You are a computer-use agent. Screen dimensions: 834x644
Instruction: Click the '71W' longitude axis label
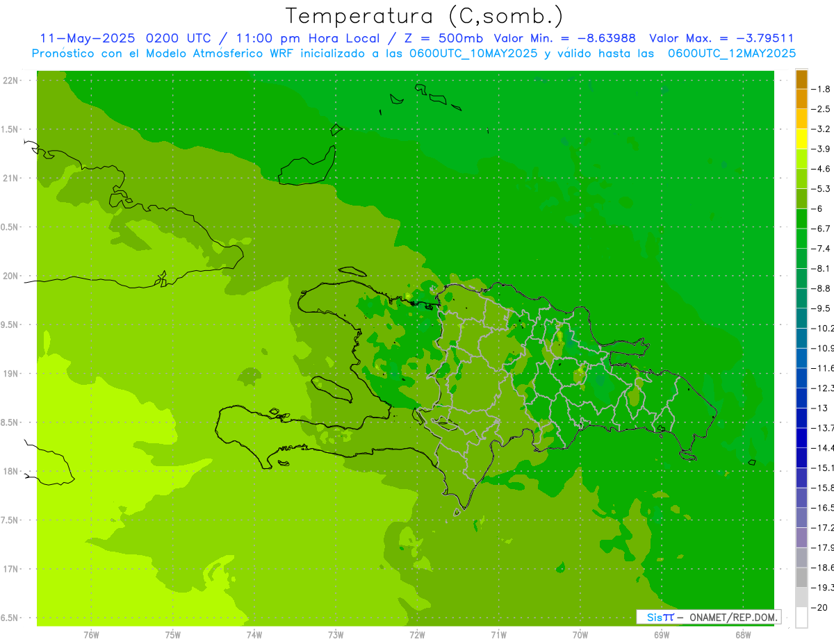pos(498,635)
